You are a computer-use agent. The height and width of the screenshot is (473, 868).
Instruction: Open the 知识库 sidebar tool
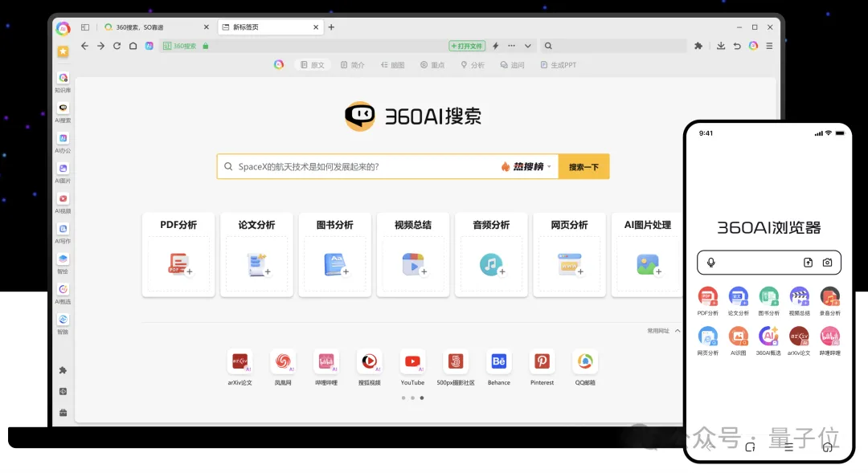(x=63, y=80)
